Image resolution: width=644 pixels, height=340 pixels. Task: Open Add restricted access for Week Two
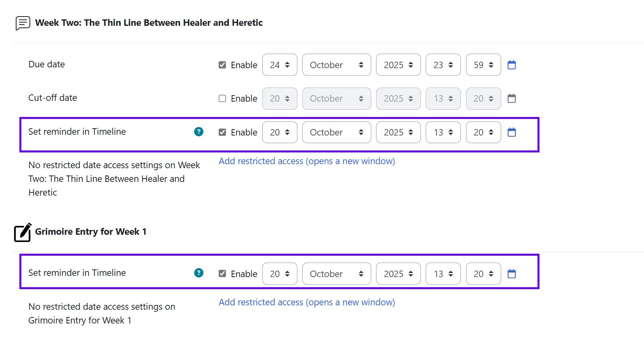pos(307,161)
